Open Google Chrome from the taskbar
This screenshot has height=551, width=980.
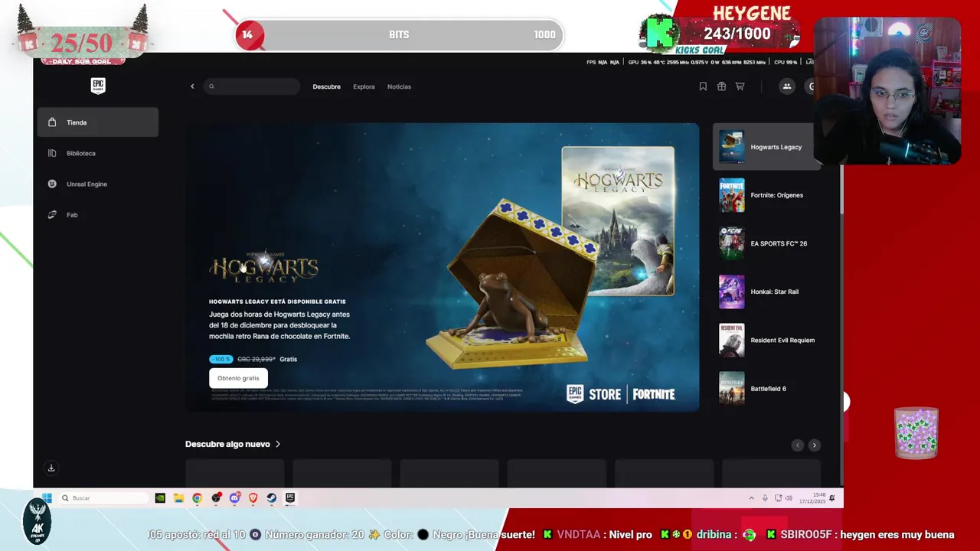(197, 498)
